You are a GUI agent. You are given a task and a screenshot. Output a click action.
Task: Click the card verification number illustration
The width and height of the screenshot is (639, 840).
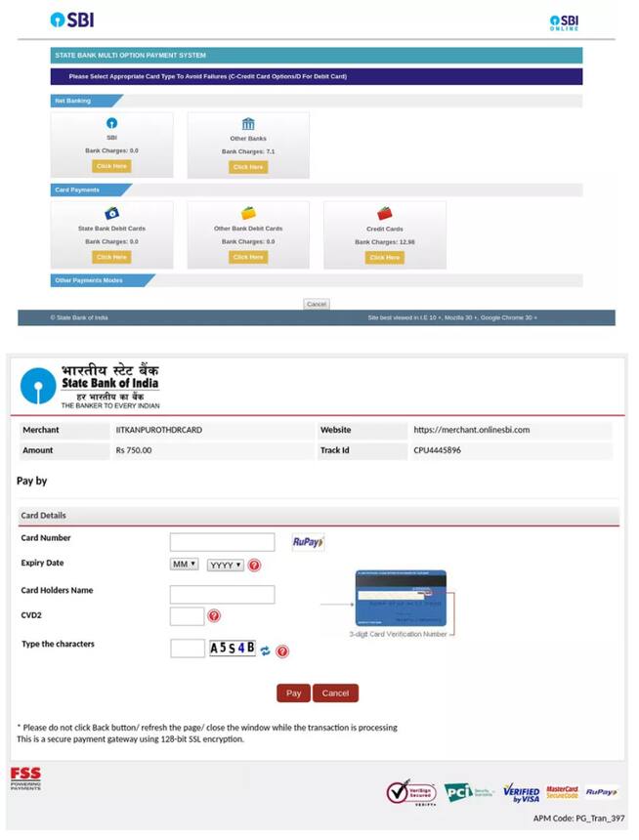(x=401, y=599)
